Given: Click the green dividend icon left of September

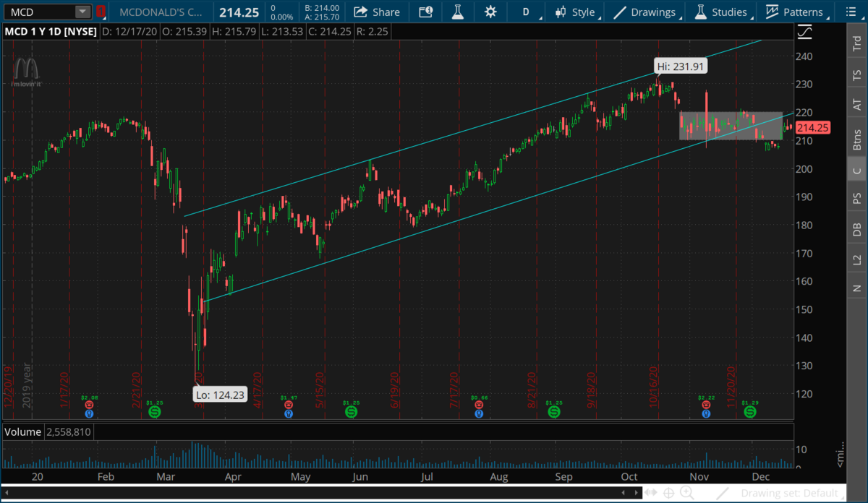Looking at the screenshot, I should tap(554, 412).
